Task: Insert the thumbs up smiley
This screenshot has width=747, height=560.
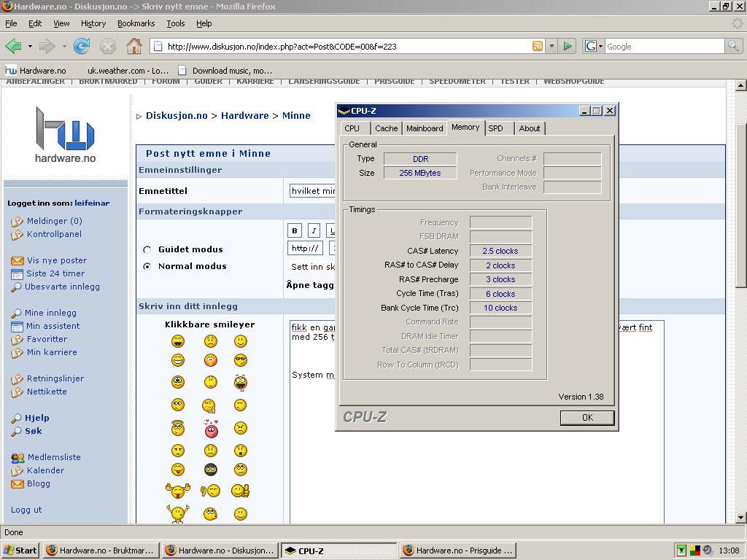Action: point(240,491)
